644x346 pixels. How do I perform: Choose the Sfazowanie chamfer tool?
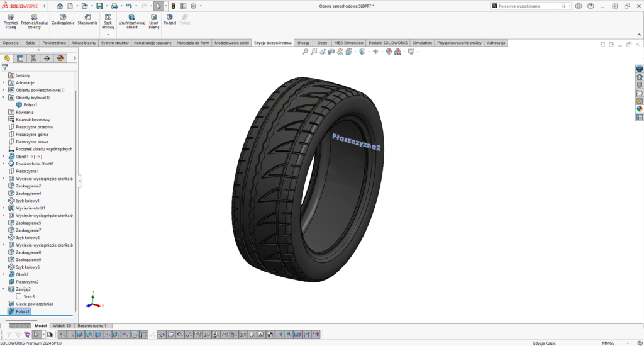pyautogui.click(x=87, y=20)
